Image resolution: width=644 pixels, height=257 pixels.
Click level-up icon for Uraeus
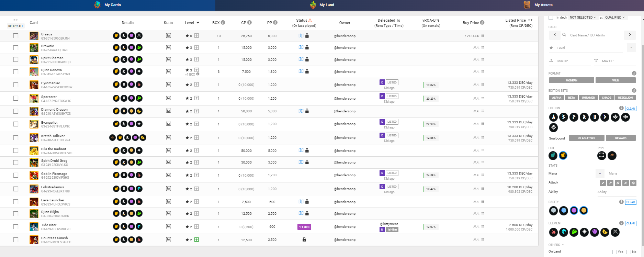click(196, 35)
